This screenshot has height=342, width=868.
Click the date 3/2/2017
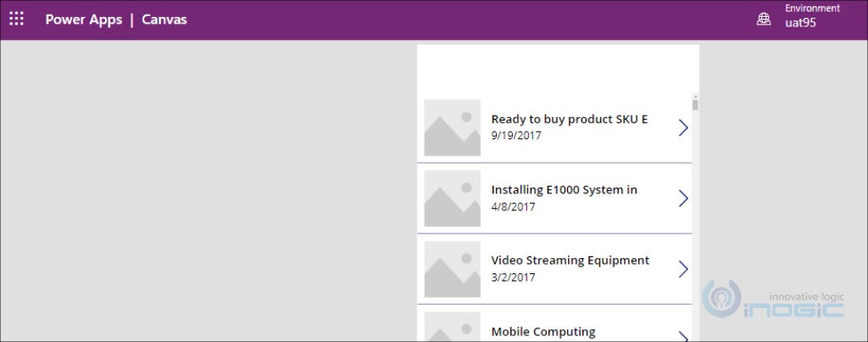click(x=513, y=278)
